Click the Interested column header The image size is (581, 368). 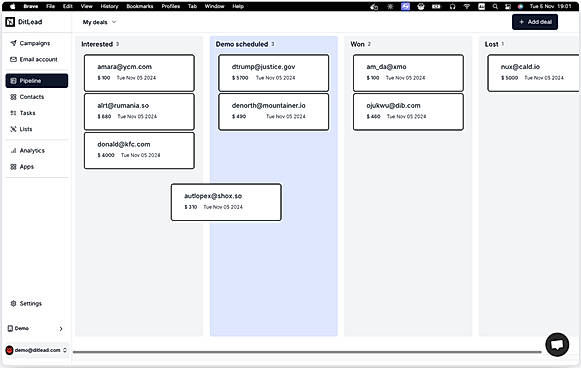(x=97, y=44)
